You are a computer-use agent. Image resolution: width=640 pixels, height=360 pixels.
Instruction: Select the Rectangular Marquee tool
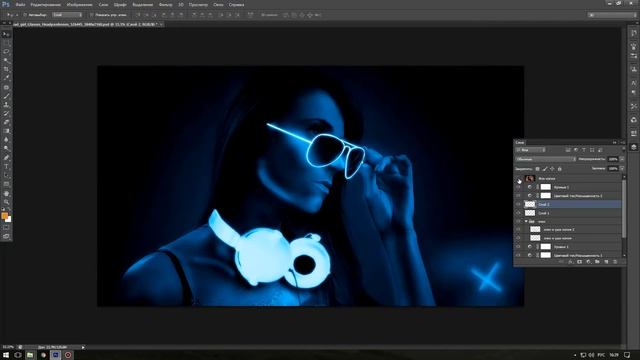point(6,43)
